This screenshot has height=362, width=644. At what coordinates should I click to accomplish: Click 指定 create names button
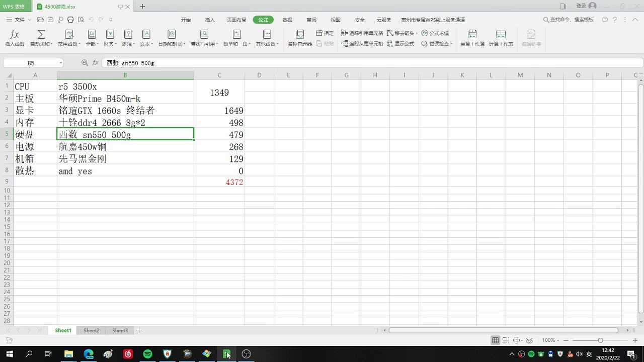click(x=325, y=33)
